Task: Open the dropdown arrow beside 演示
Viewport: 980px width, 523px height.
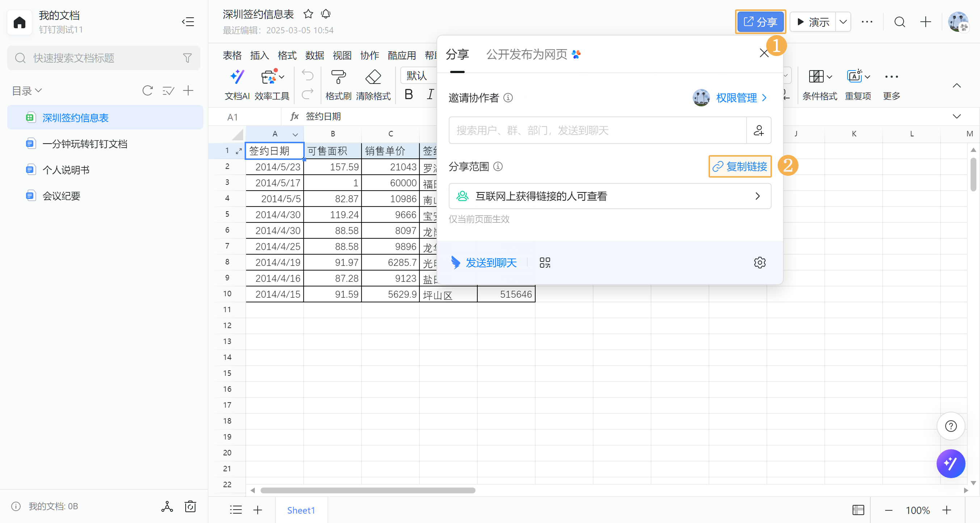Action: 843,22
